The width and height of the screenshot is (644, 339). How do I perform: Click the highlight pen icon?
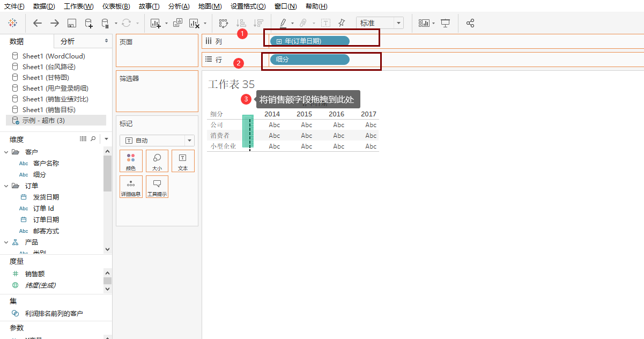(283, 23)
